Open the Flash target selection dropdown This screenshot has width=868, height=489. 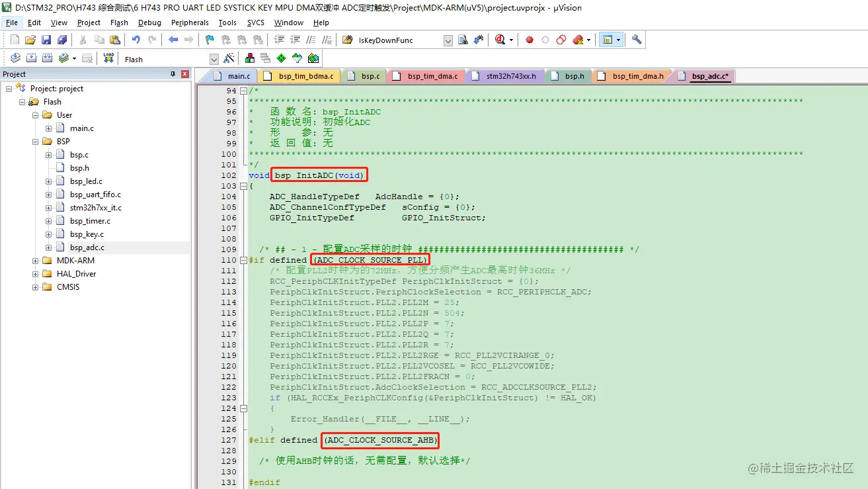[x=214, y=60]
